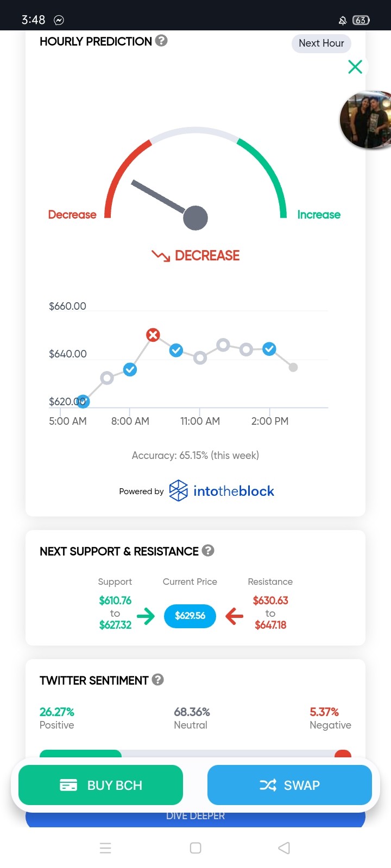Tap the Next Support & Resistance help icon

pyautogui.click(x=208, y=551)
